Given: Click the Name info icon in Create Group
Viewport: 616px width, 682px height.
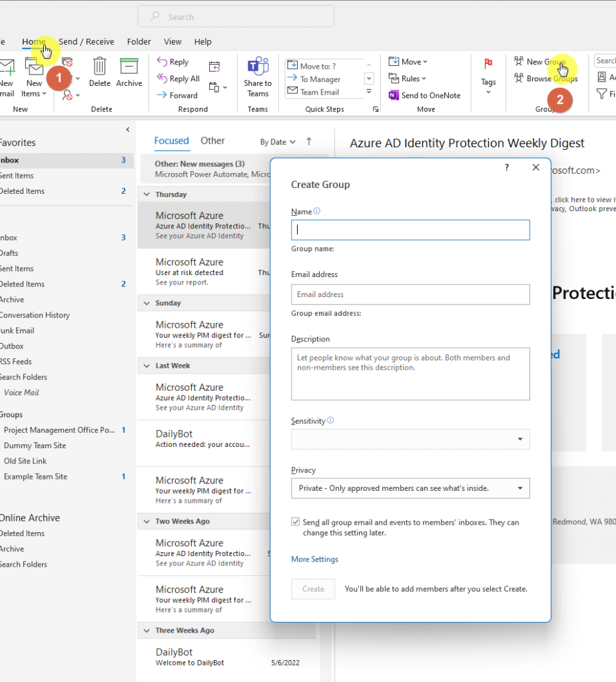Looking at the screenshot, I should pos(317,211).
